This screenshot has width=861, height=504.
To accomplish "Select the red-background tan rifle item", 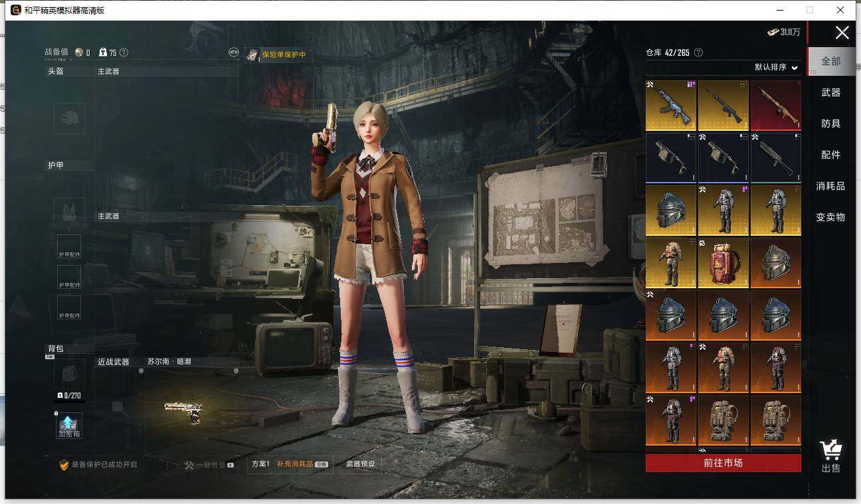I will coord(776,106).
